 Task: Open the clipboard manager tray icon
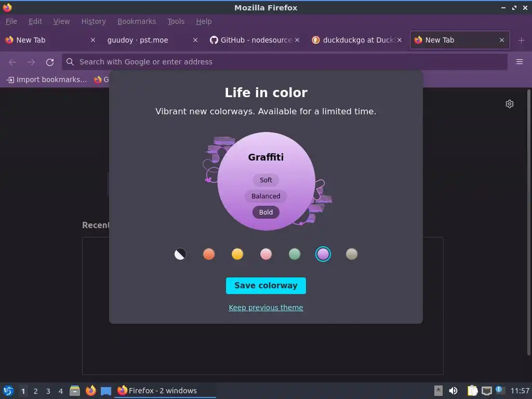pos(472,391)
